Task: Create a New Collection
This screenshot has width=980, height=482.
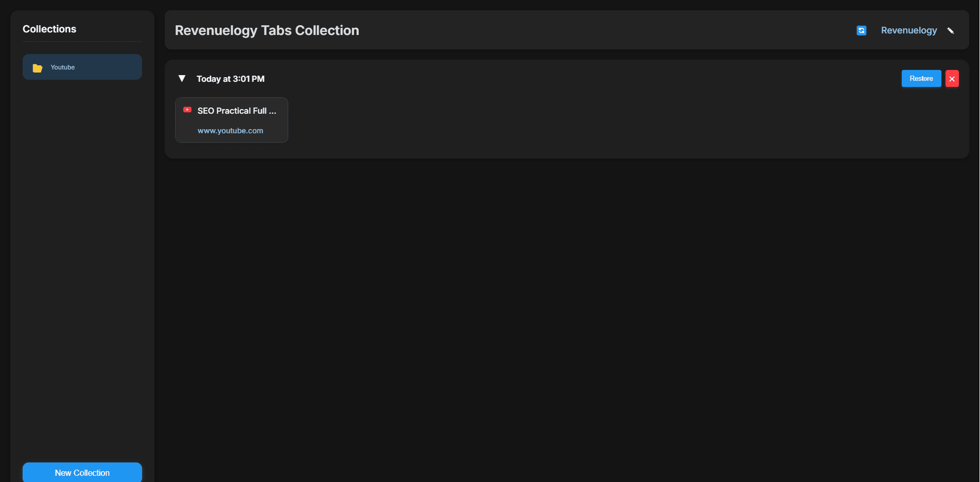Action: coord(82,472)
